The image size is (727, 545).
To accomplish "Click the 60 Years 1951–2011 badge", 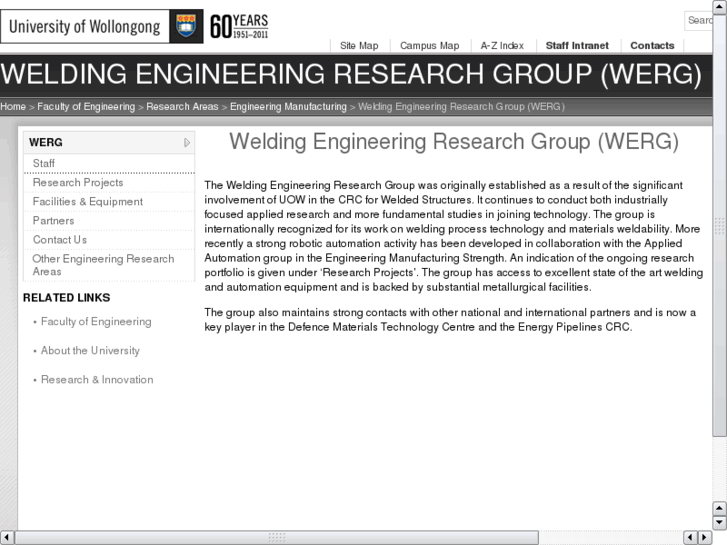I will click(x=239, y=26).
